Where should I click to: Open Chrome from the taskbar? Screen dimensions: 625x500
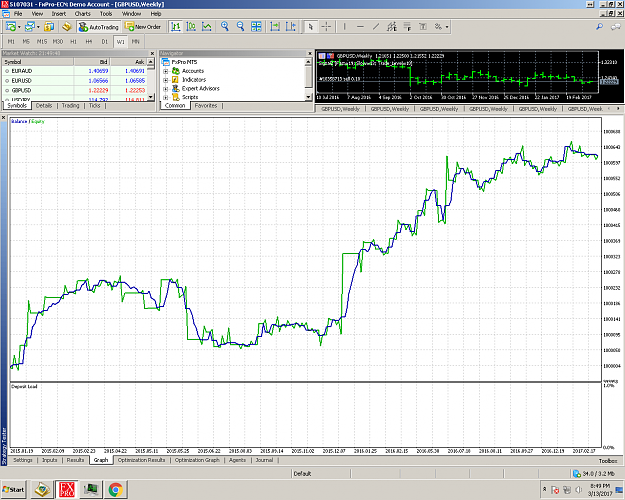pyautogui.click(x=116, y=489)
